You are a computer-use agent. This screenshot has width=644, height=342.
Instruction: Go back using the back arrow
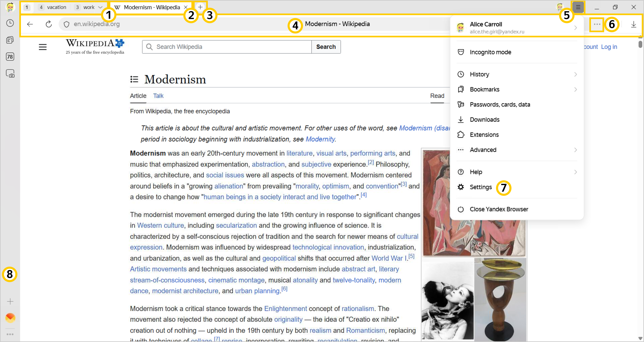tap(30, 24)
